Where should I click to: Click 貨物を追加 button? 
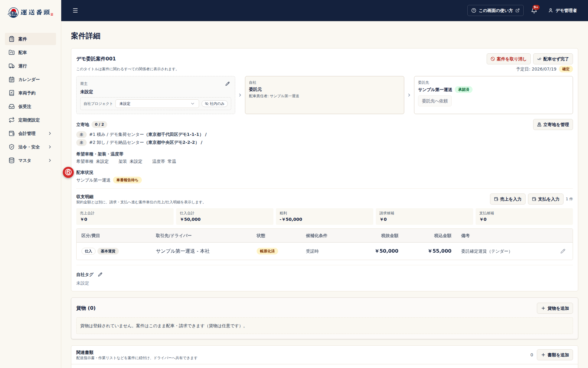(555, 308)
